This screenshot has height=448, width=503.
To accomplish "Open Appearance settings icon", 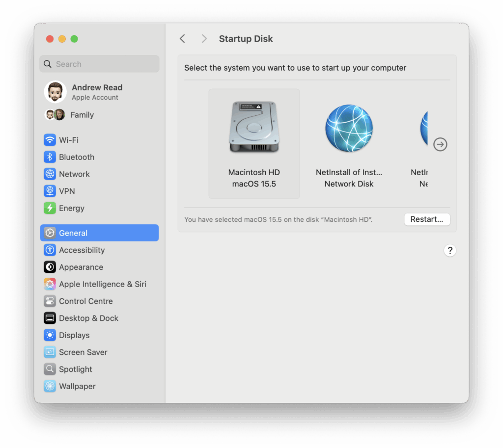I will (x=50, y=267).
